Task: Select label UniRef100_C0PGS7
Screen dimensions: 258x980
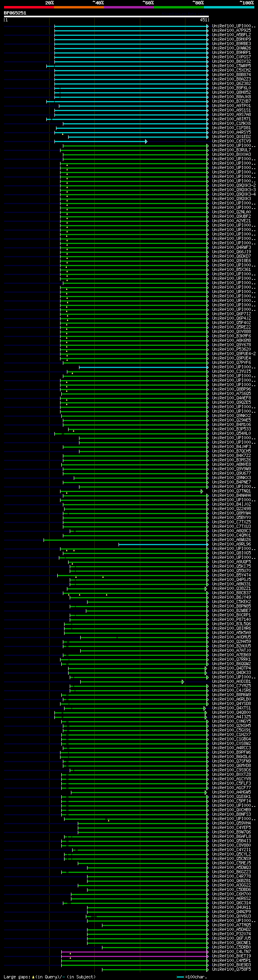Action: tap(231, 57)
